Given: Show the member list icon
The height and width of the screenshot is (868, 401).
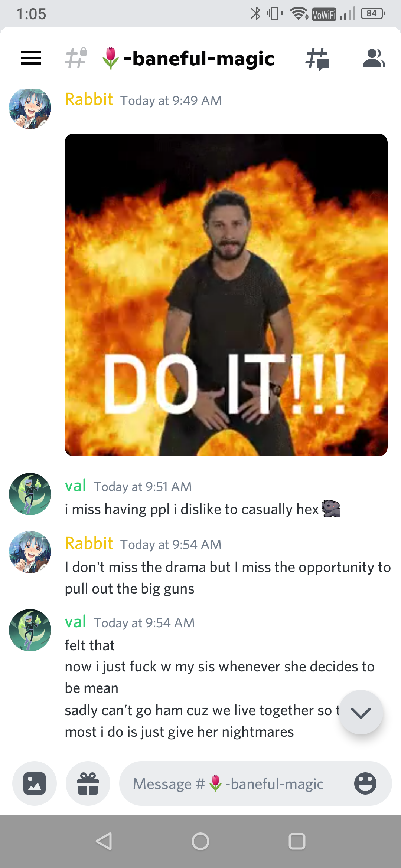Looking at the screenshot, I should pos(374,58).
